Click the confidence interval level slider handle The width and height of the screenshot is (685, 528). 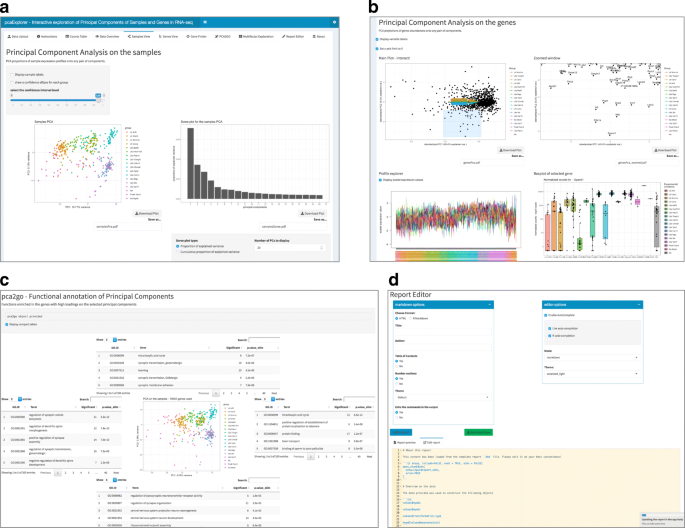(99, 100)
